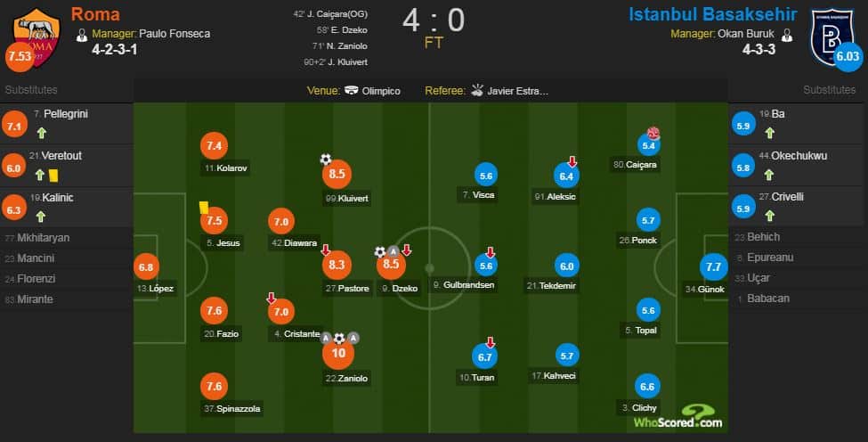The image size is (868, 442).
Task: Open Dzeko's 8.5 rating bubble
Action: (x=391, y=264)
